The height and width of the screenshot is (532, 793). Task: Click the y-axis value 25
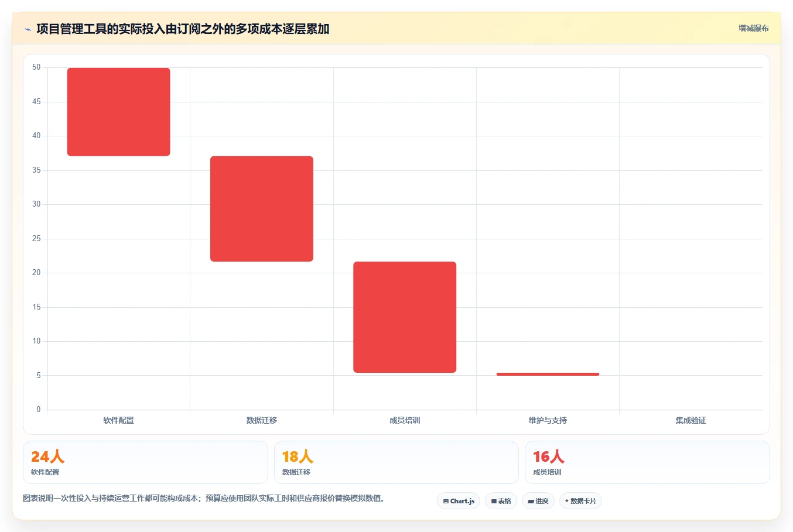tap(36, 239)
